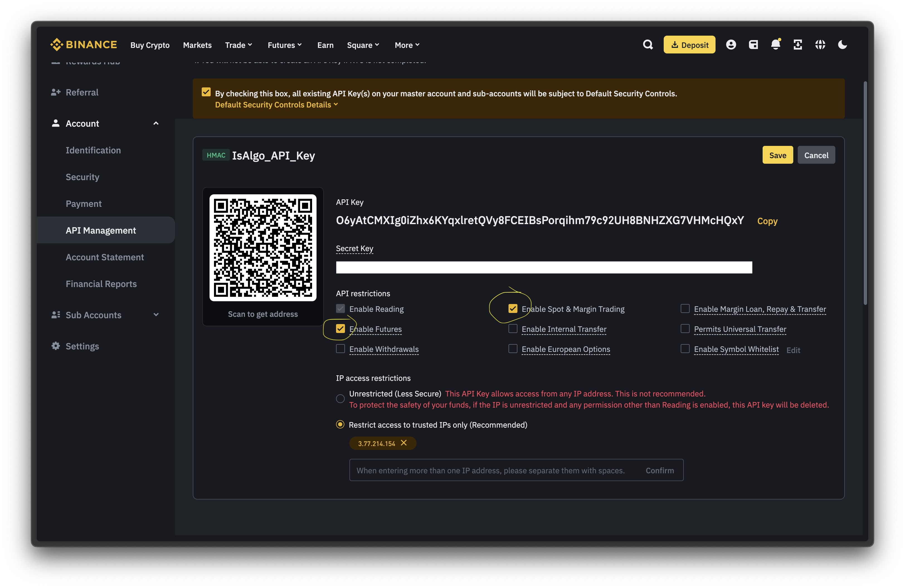This screenshot has height=588, width=905.
Task: Click the Sub Accounts sidebar icon
Action: click(56, 315)
